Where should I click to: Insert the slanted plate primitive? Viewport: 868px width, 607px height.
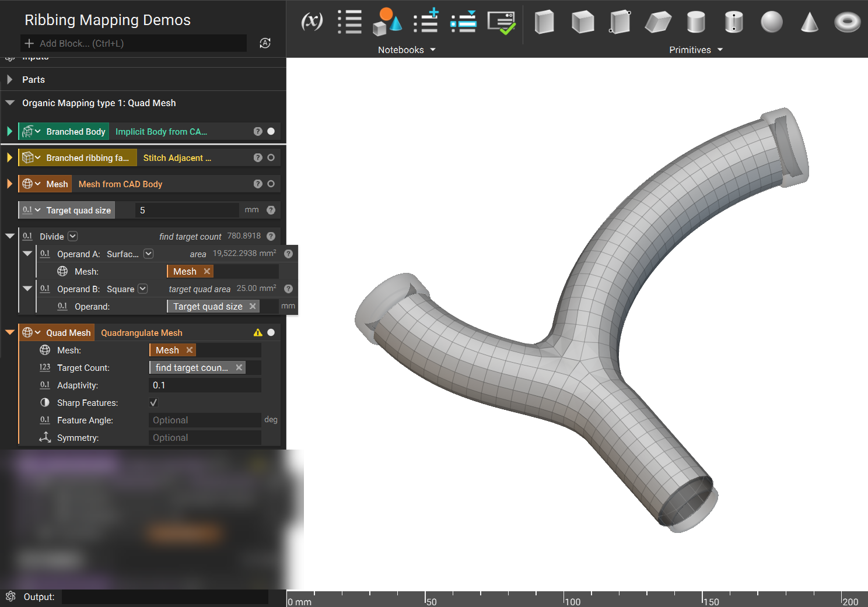(658, 22)
